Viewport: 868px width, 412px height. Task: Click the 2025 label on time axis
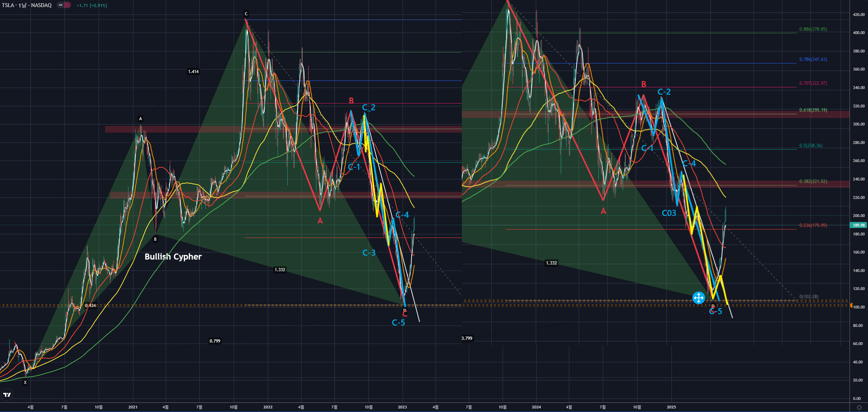coord(671,407)
